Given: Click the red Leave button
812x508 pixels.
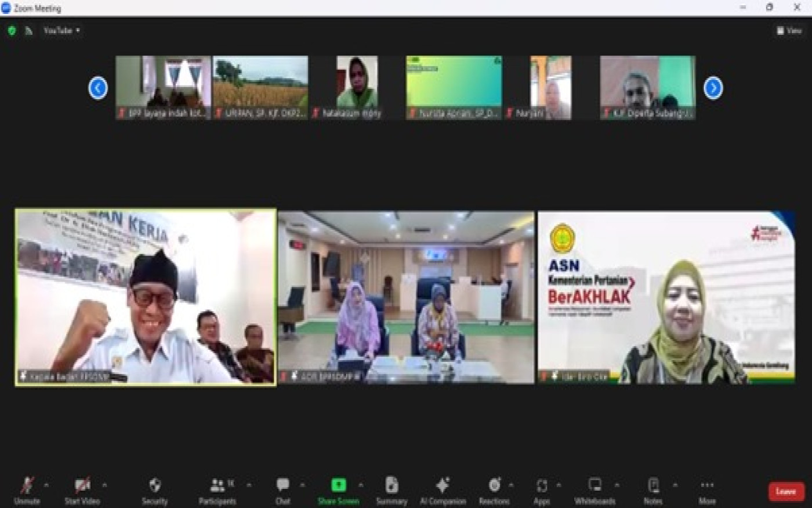Looking at the screenshot, I should pyautogui.click(x=786, y=491).
